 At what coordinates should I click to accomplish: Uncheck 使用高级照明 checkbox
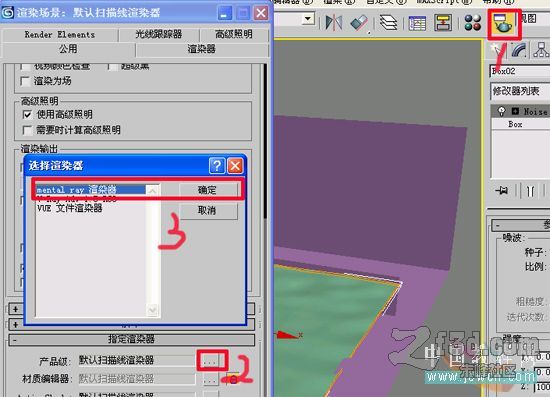click(x=27, y=114)
